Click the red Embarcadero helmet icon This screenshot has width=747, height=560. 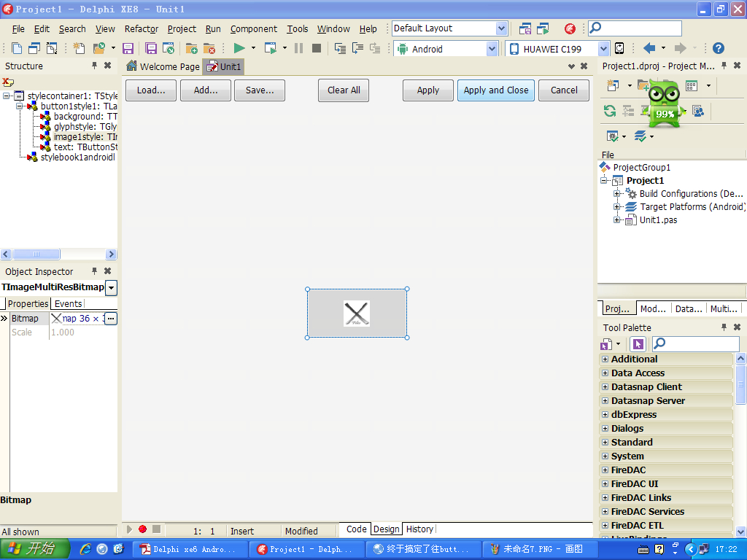[570, 28]
